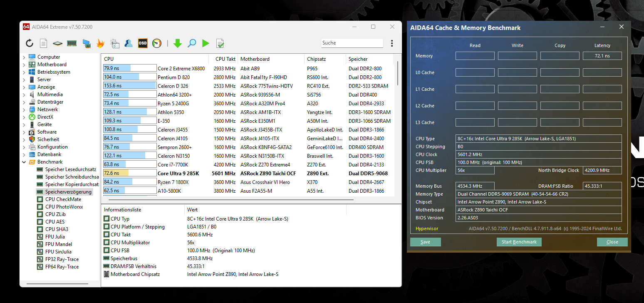Select the Ryzen 5 2400G result row
The width and height of the screenshot is (644, 303).
point(248,103)
